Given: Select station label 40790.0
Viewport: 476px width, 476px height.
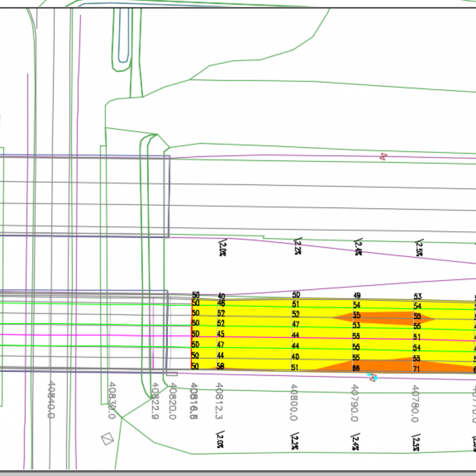Looking at the screenshot, I should tap(355, 402).
